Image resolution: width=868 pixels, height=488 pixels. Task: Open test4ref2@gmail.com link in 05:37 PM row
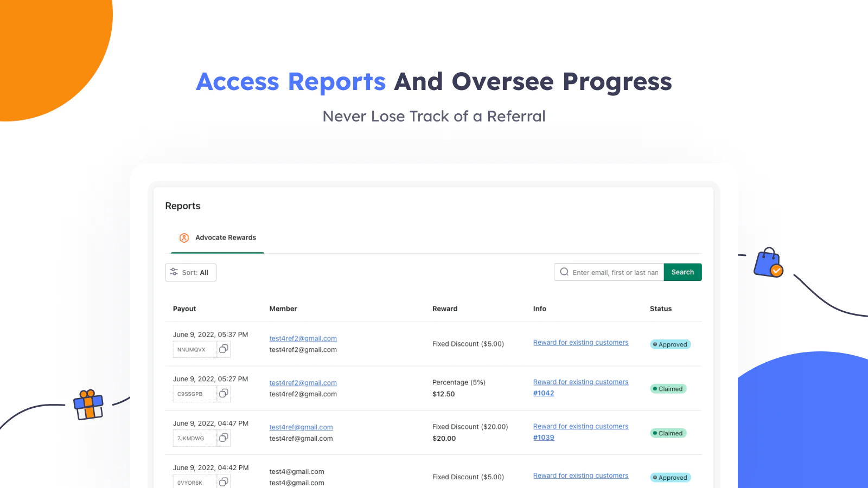[x=303, y=338]
